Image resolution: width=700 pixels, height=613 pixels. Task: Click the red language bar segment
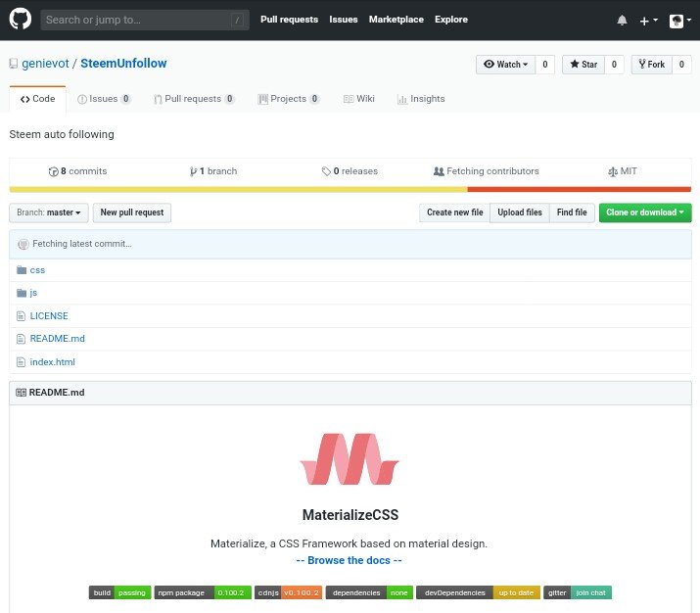(580, 190)
